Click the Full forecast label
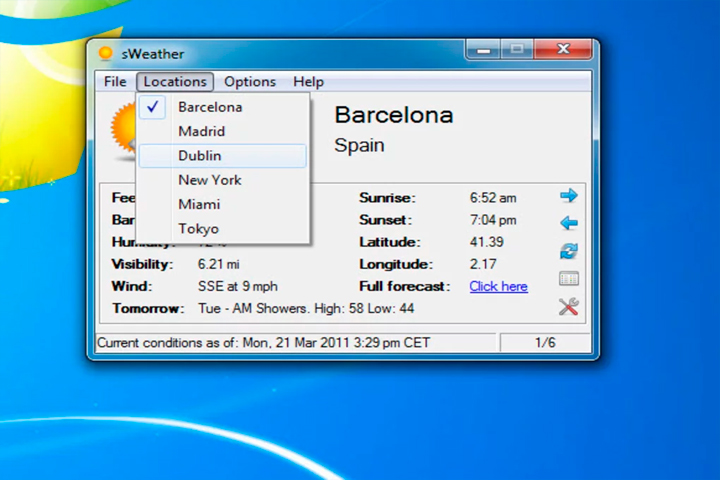720x480 pixels. tap(405, 286)
